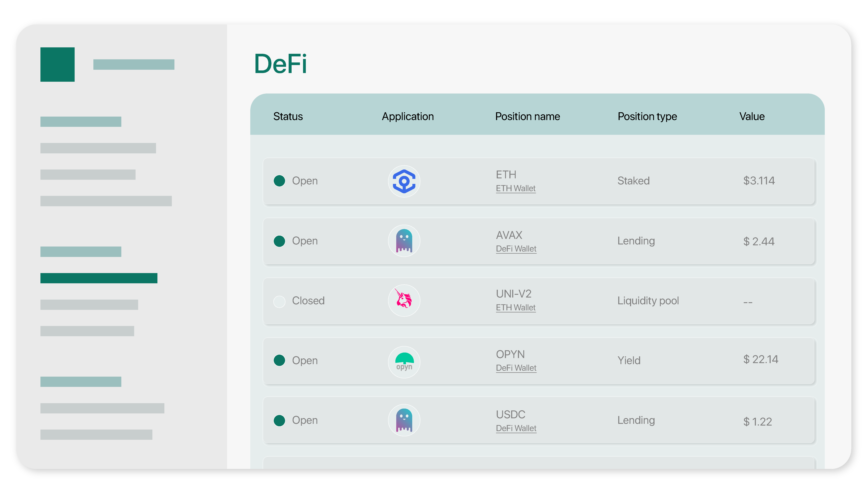Image resolution: width=868 pixels, height=492 pixels.
Task: Select the Aave ghost icon for AVAX
Action: pos(404,241)
